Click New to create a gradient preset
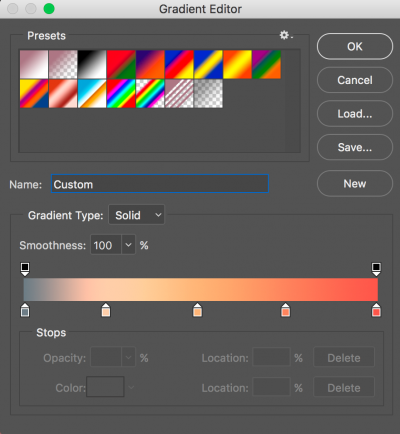The image size is (400, 434). (x=355, y=183)
